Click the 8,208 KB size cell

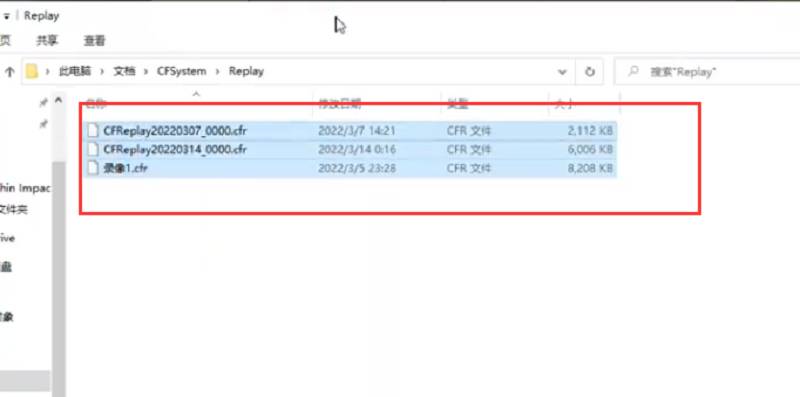click(x=590, y=168)
